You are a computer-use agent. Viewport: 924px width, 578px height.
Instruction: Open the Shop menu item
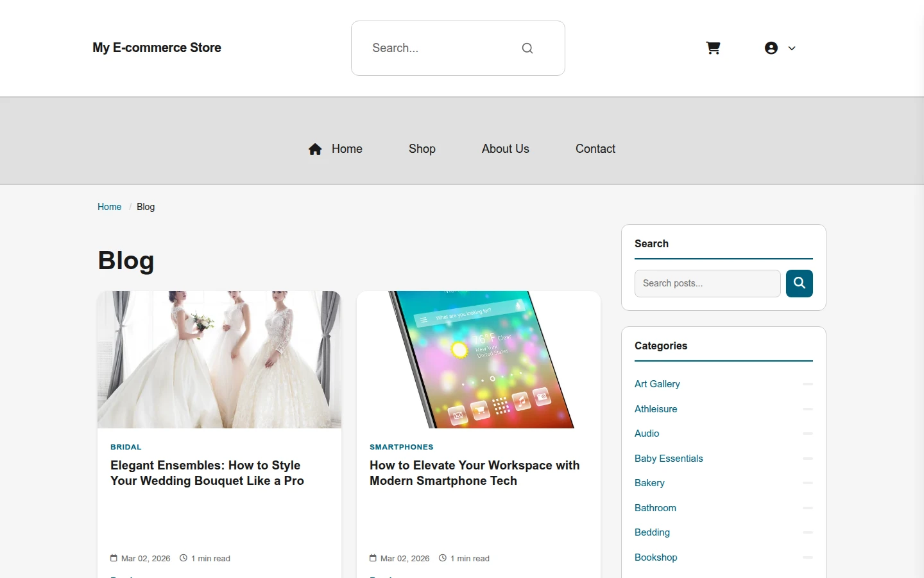422,149
